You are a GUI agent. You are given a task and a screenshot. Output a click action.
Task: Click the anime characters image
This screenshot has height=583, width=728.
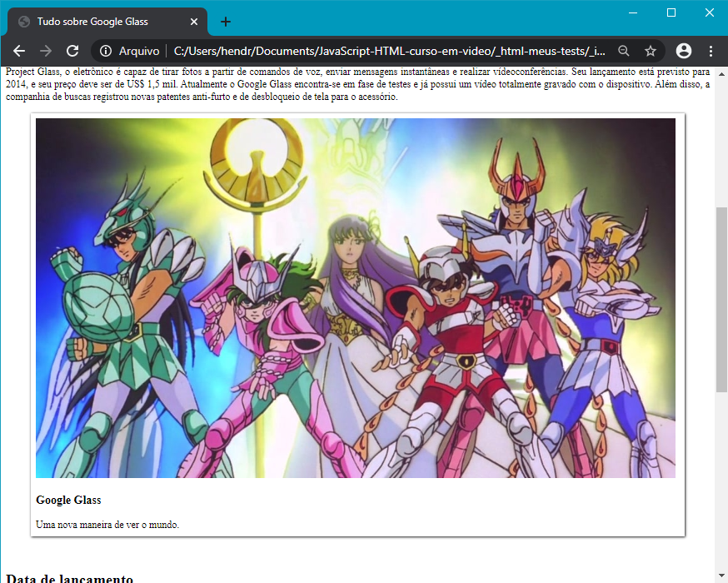356,298
